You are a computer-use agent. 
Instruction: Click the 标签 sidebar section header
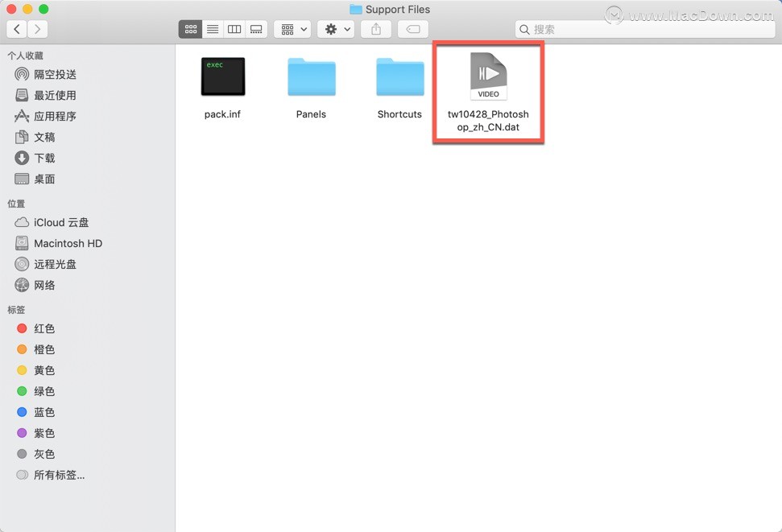tap(16, 310)
